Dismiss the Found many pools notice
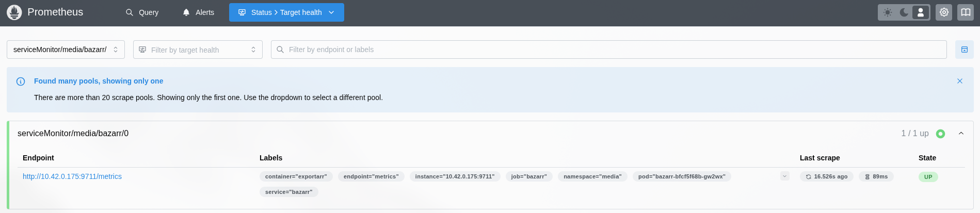Screen dimensions: 980x213 960,81
